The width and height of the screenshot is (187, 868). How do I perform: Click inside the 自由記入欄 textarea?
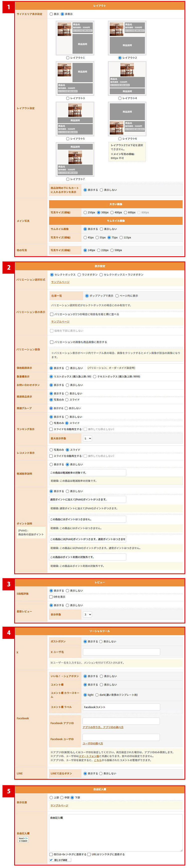click(x=116, y=833)
